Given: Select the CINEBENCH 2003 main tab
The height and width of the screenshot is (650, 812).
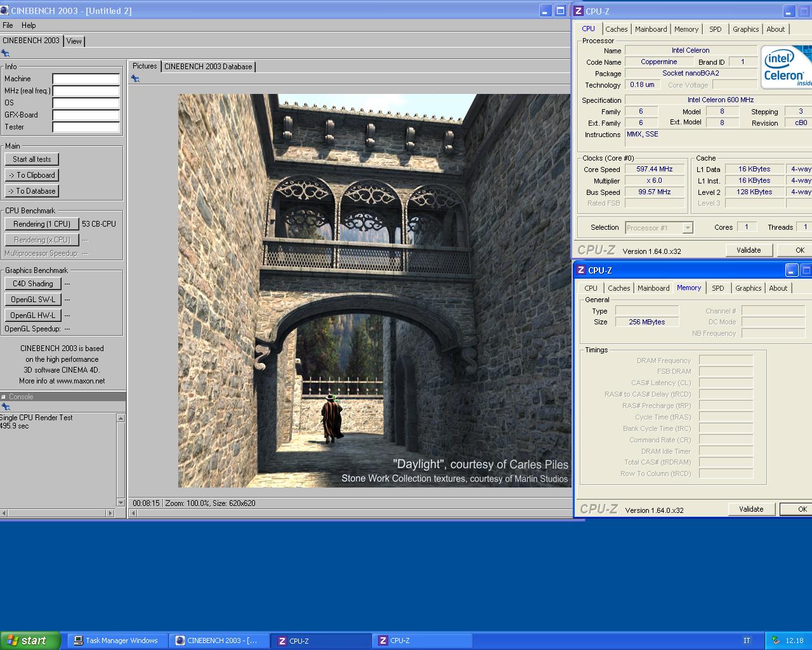Looking at the screenshot, I should 31,41.
